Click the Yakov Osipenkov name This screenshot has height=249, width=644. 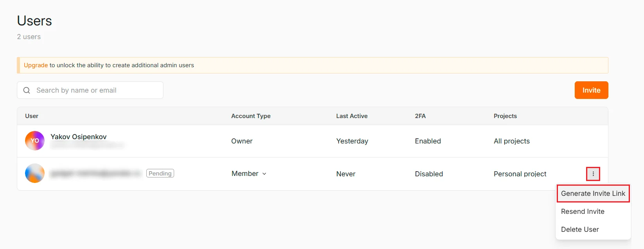coord(78,137)
